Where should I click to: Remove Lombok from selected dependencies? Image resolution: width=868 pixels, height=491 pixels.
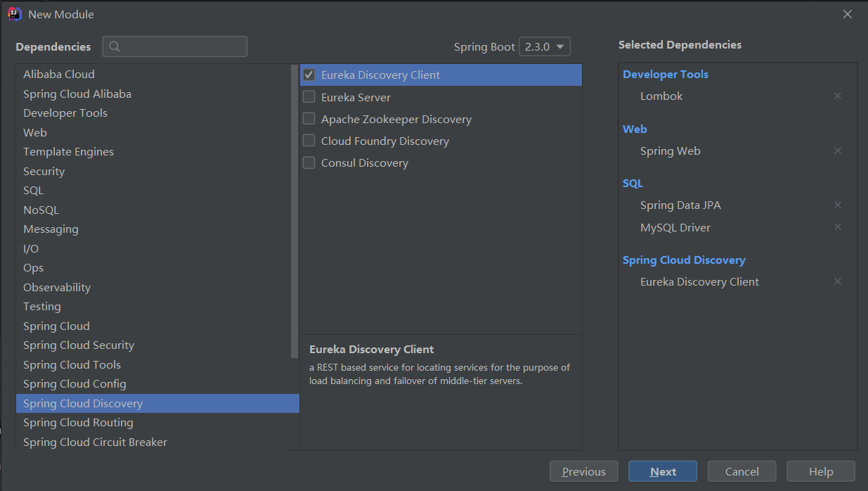(837, 96)
